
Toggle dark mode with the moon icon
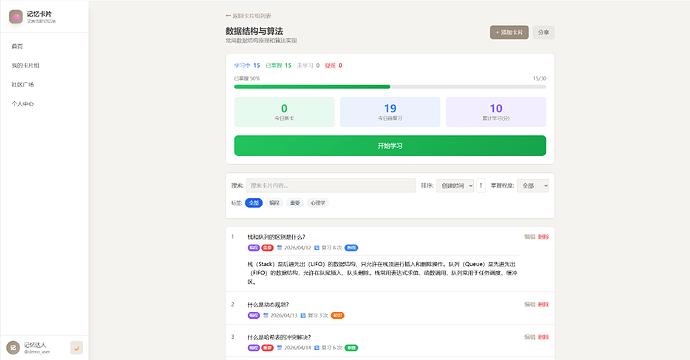(x=77, y=348)
